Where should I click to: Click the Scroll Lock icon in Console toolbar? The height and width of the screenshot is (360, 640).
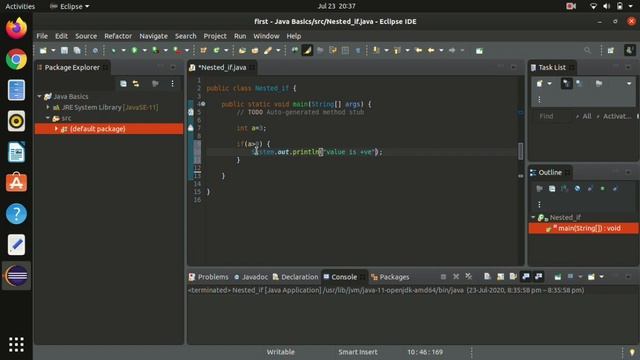tap(500, 277)
